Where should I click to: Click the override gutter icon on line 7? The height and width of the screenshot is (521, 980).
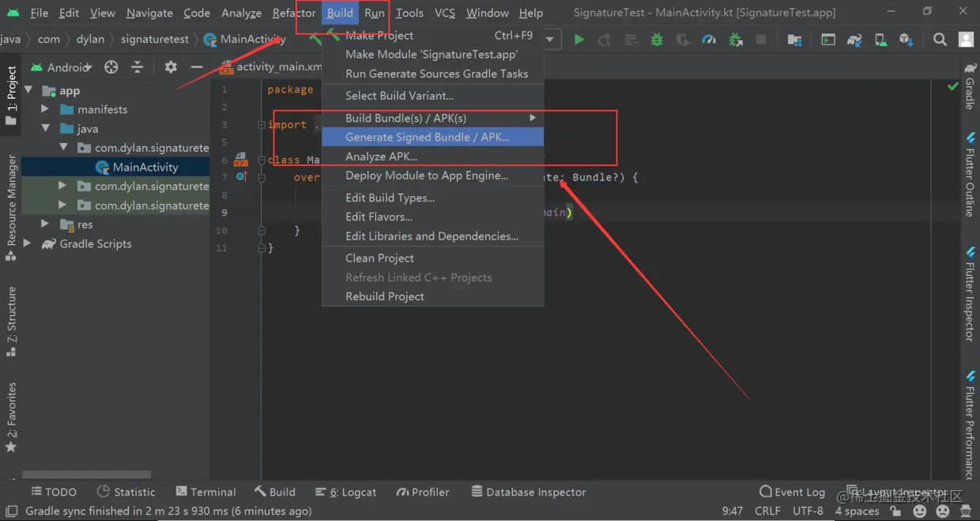(x=242, y=177)
